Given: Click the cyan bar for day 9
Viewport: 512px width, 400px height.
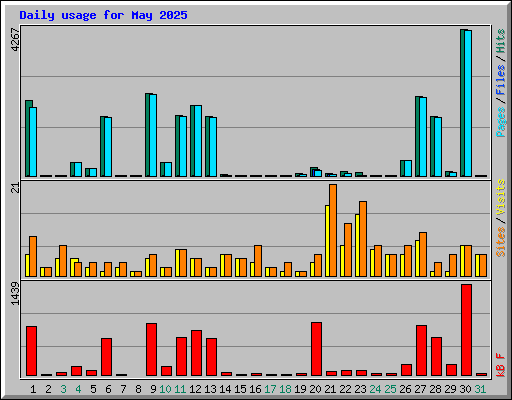Looking at the screenshot, I should tap(153, 135).
